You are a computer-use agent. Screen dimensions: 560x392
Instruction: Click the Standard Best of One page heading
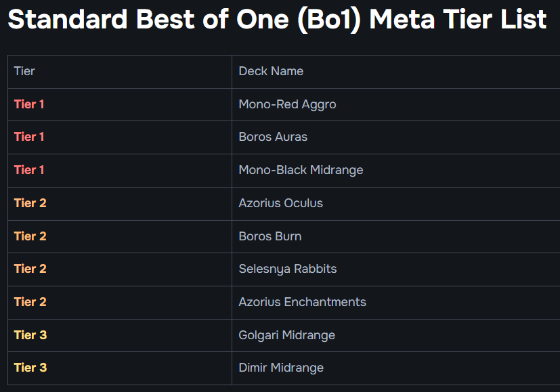point(277,20)
